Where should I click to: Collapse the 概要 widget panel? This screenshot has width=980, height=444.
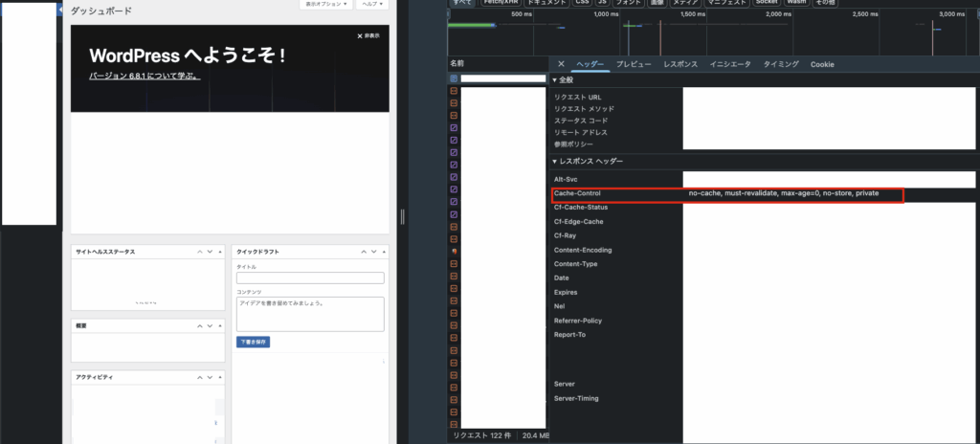[220, 325]
